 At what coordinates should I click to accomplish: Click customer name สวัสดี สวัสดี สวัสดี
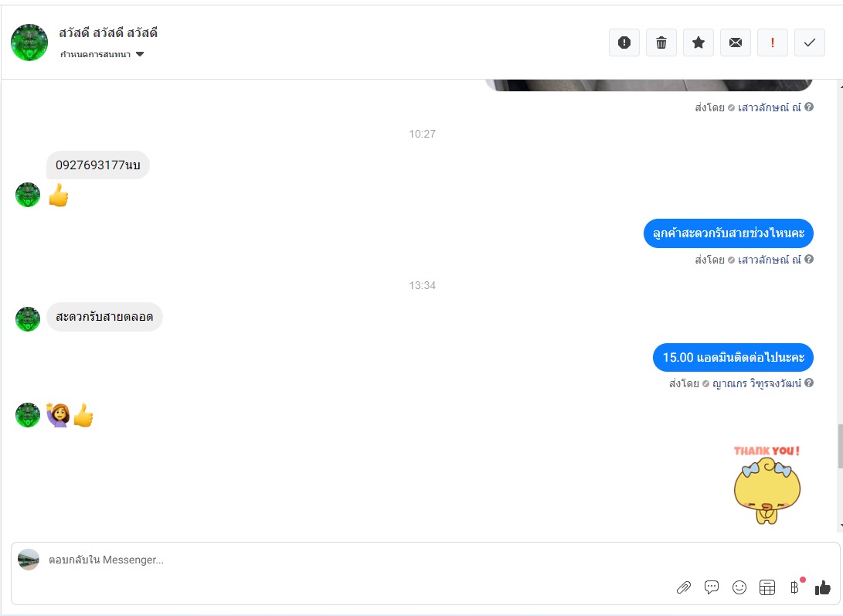tap(108, 32)
